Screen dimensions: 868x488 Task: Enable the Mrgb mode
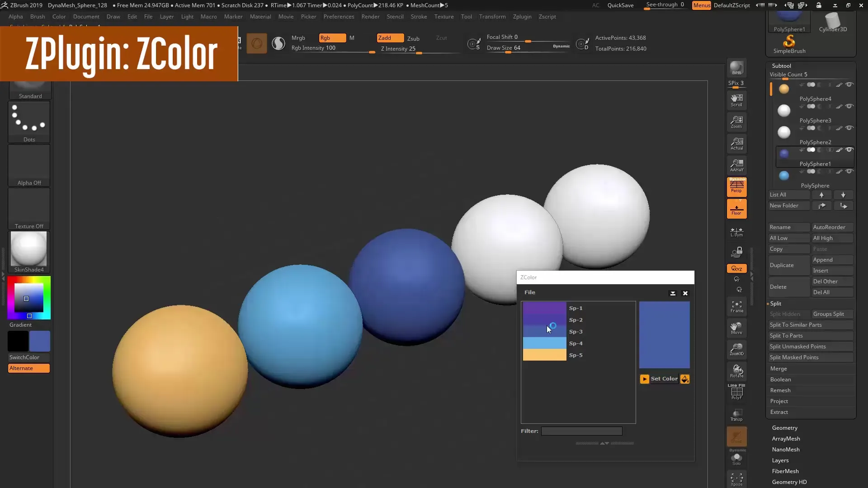coord(298,38)
